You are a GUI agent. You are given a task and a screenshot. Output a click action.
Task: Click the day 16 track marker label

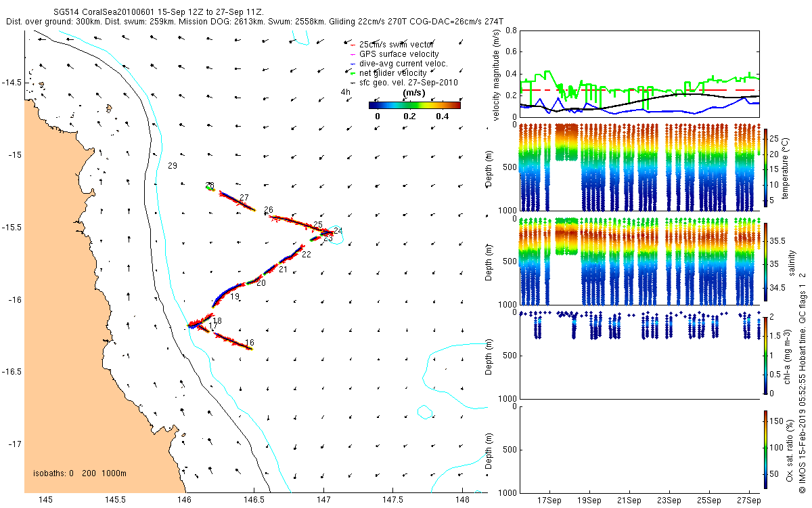click(250, 343)
